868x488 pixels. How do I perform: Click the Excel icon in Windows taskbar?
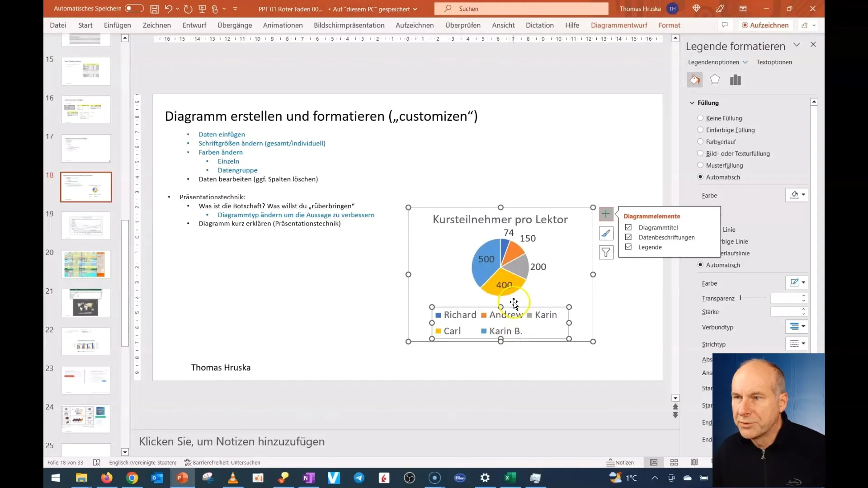(x=510, y=477)
